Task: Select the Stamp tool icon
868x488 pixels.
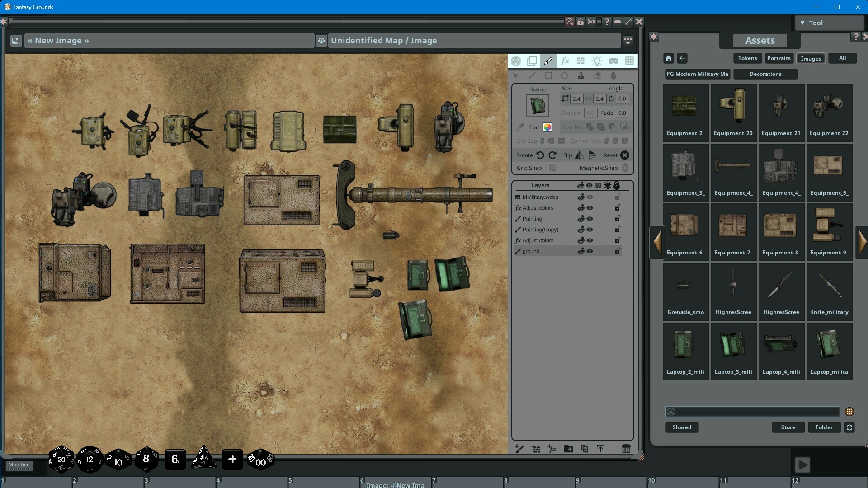Action: [581, 75]
